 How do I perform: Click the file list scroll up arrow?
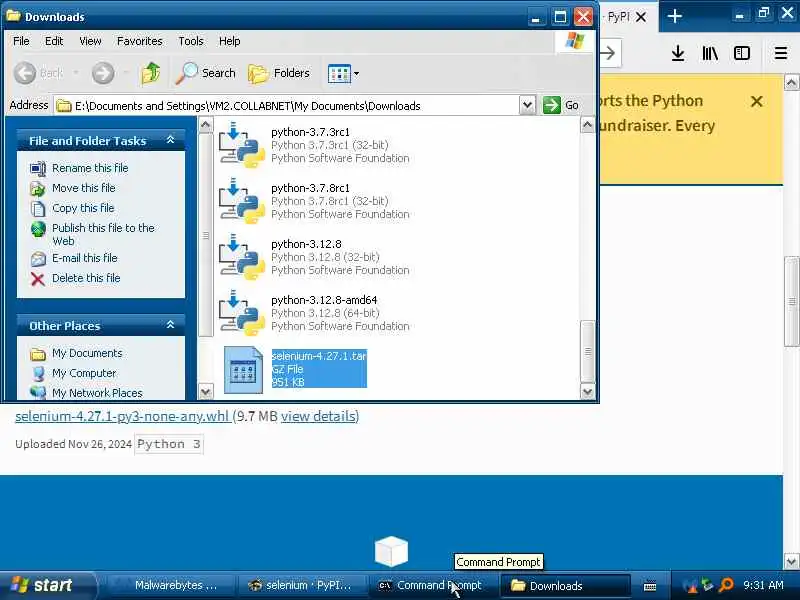[x=587, y=124]
